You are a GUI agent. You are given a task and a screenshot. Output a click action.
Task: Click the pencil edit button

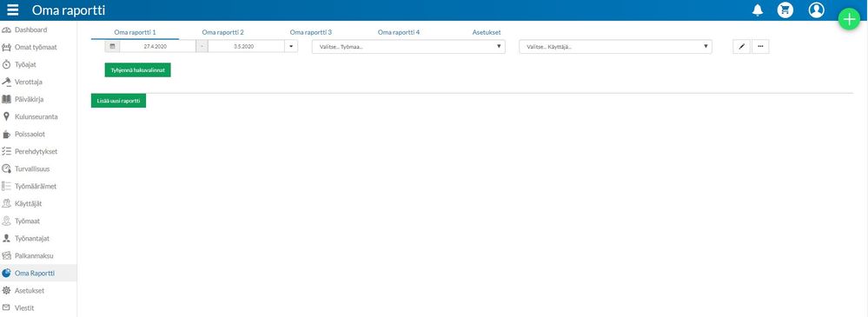[741, 47]
